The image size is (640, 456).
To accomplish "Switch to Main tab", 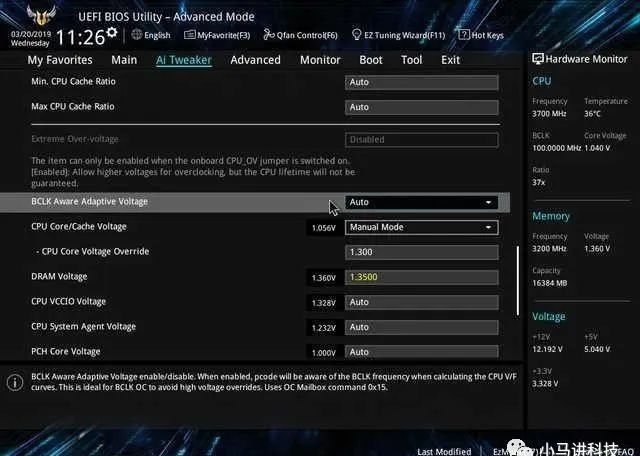I will tap(124, 60).
